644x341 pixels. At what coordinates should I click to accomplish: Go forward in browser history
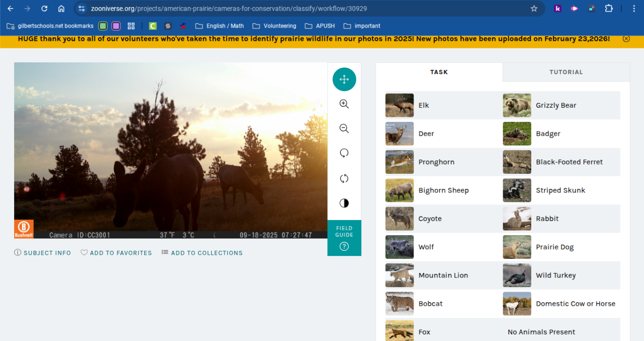click(x=27, y=9)
